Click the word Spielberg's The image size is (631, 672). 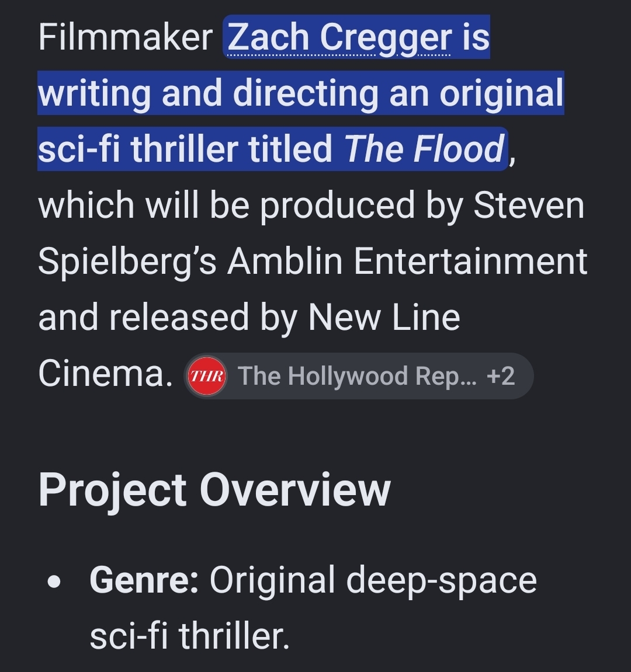click(x=127, y=262)
